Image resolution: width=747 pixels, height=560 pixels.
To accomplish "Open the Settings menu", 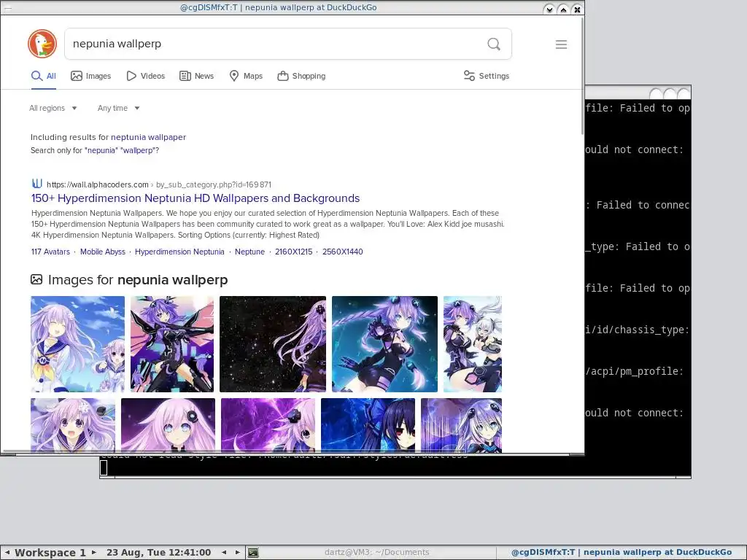I will coord(487,76).
